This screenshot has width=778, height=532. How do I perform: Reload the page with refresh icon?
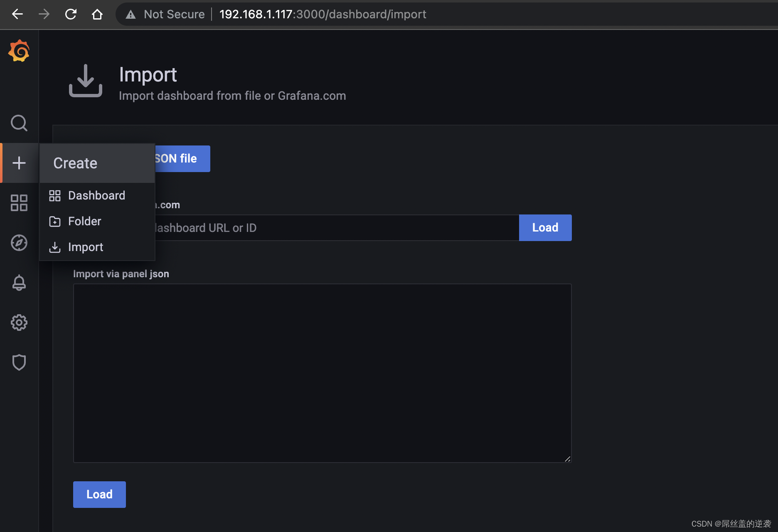click(x=71, y=14)
